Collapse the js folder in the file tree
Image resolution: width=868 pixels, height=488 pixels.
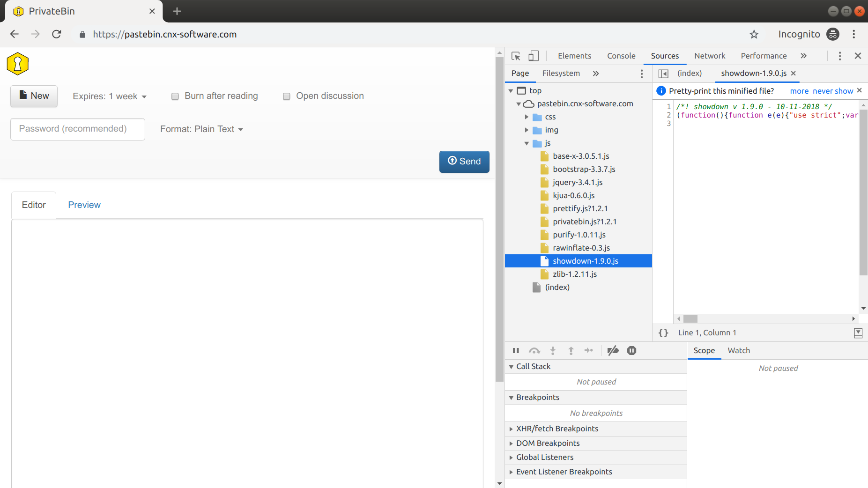(527, 143)
